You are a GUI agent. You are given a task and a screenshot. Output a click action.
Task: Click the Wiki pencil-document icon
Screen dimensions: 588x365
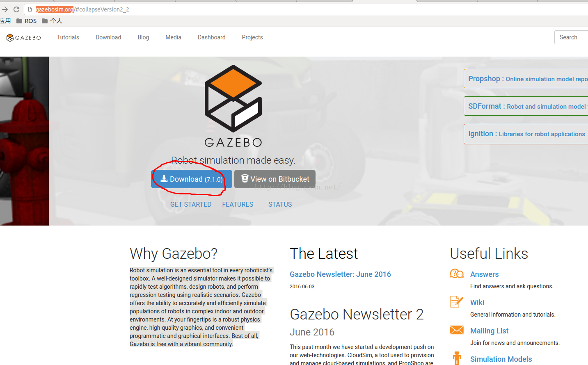[457, 302]
